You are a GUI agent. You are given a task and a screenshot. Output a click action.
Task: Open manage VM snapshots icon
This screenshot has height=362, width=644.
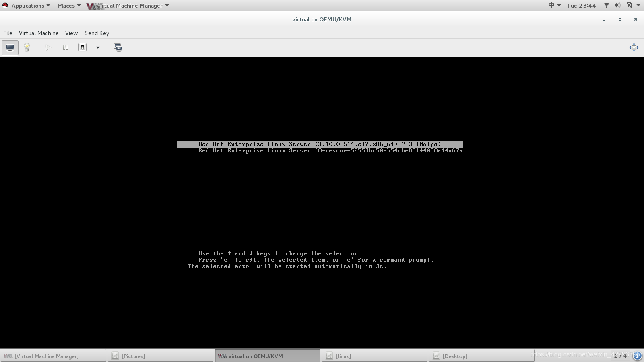pyautogui.click(x=118, y=47)
